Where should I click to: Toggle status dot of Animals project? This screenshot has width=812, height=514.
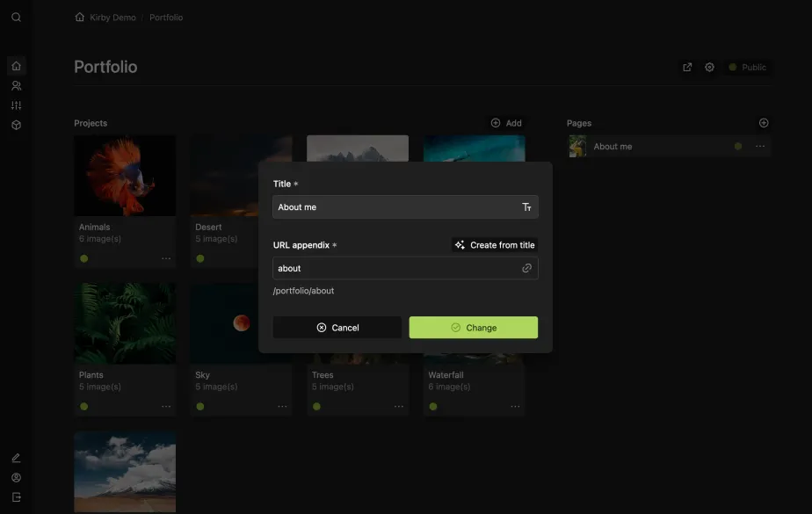(84, 259)
